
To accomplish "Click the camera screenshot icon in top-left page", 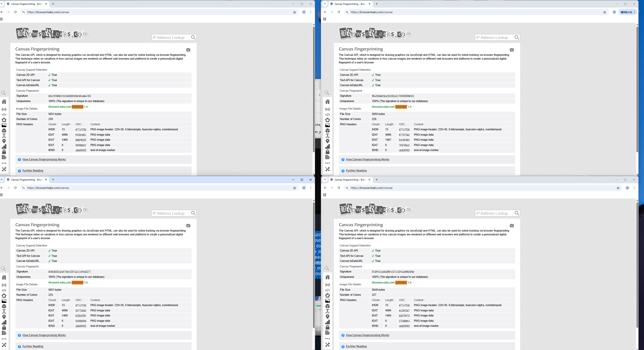I will [x=188, y=50].
